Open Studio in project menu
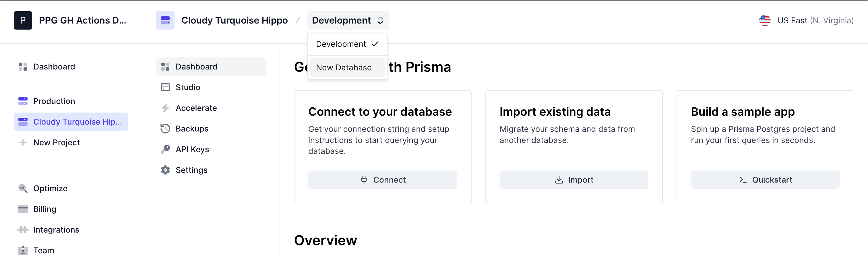 point(211,87)
